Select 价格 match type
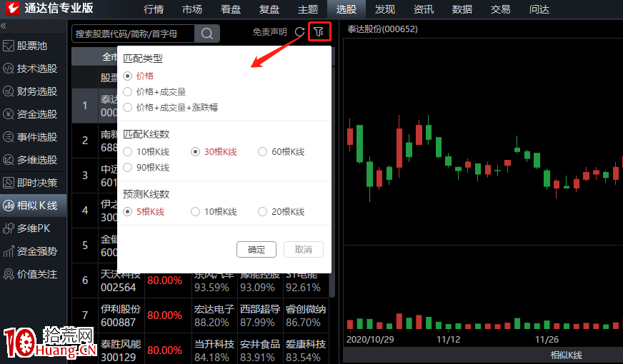This screenshot has width=623, height=364. click(x=139, y=76)
